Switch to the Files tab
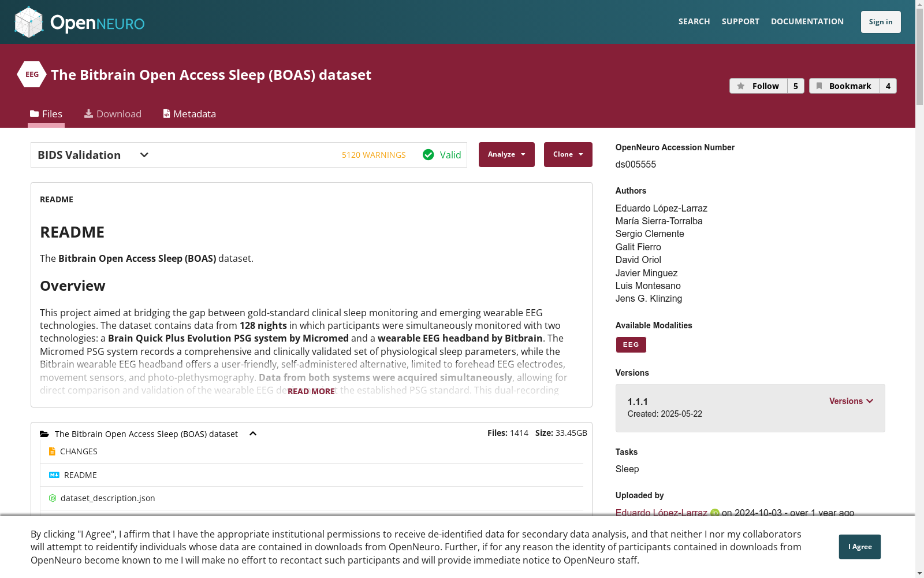924x578 pixels. point(46,114)
